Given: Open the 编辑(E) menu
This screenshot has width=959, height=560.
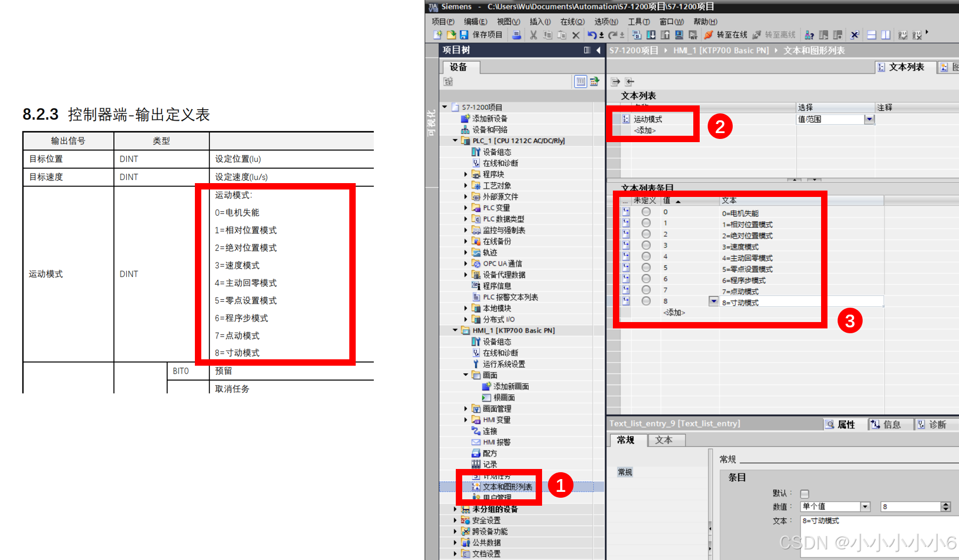Looking at the screenshot, I should click(x=476, y=22).
